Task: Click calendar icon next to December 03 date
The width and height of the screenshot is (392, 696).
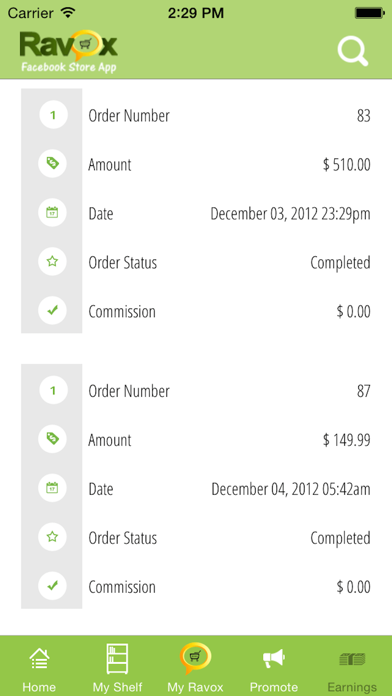Action: click(x=52, y=213)
